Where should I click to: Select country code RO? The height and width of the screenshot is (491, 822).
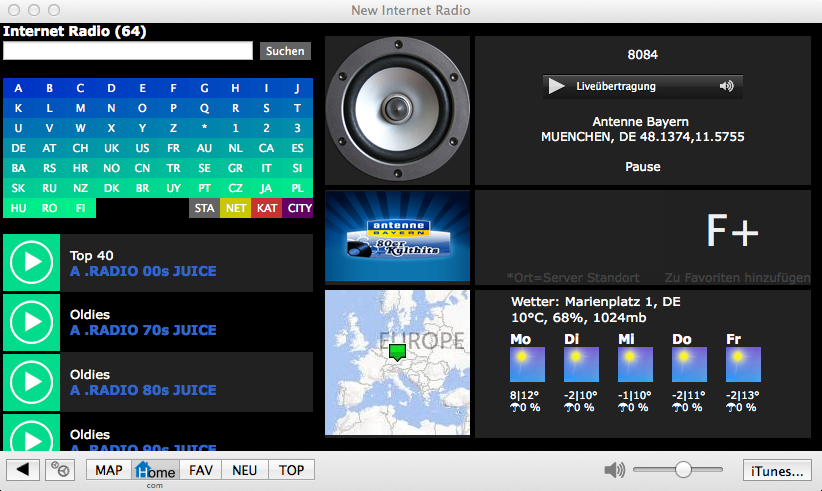49,208
